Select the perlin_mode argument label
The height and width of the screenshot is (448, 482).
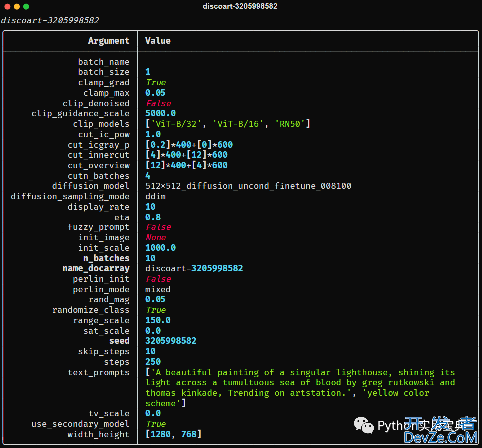click(101, 289)
